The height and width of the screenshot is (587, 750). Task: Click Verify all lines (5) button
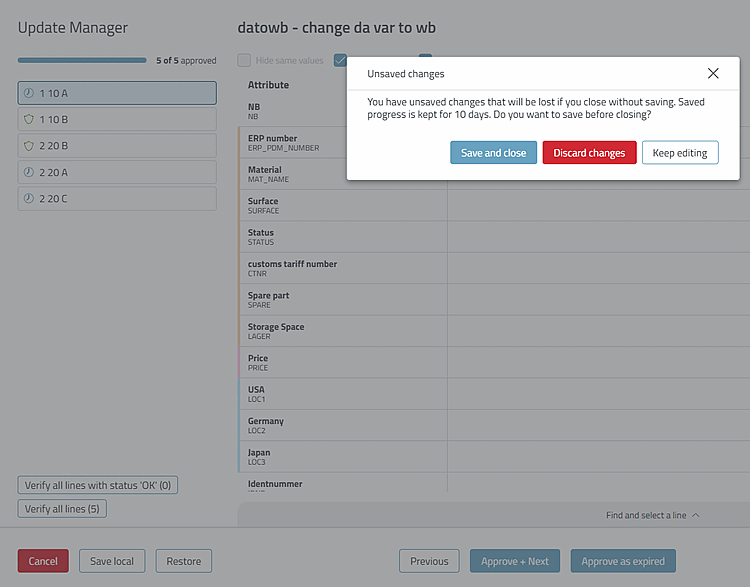pos(62,509)
